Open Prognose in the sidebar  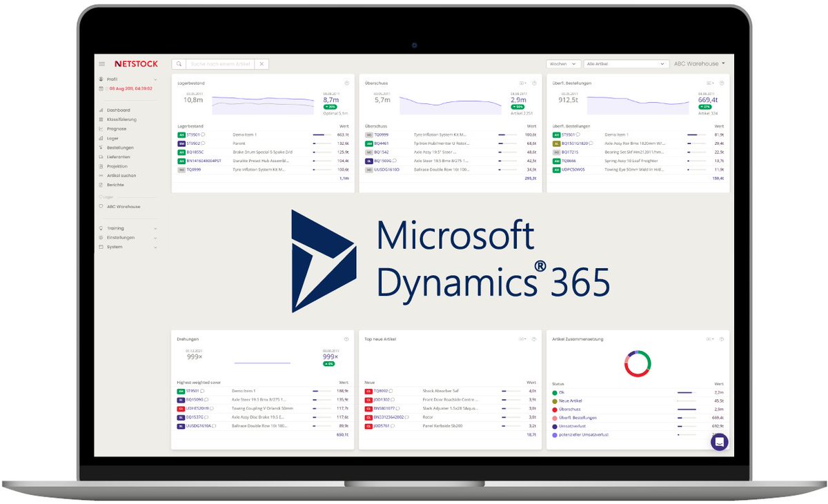coord(117,128)
